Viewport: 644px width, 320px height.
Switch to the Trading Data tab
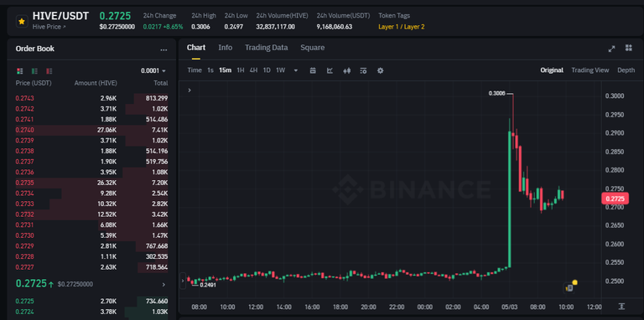point(266,48)
